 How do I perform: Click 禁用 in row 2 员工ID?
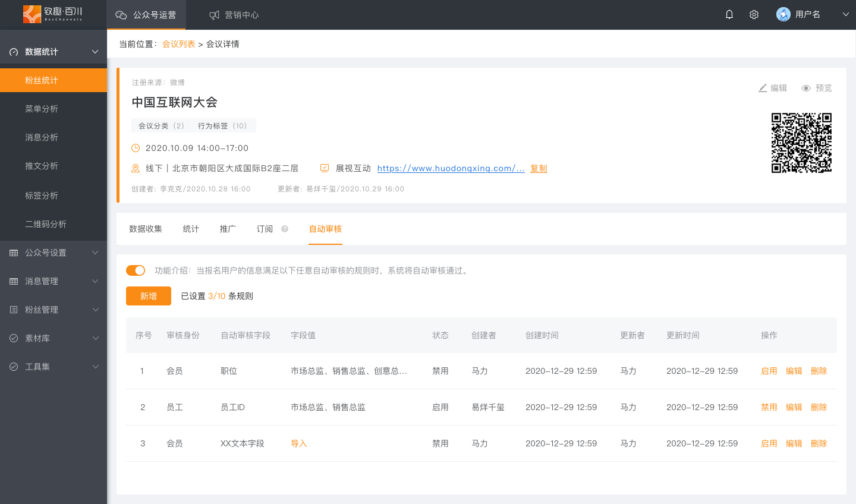coord(769,407)
